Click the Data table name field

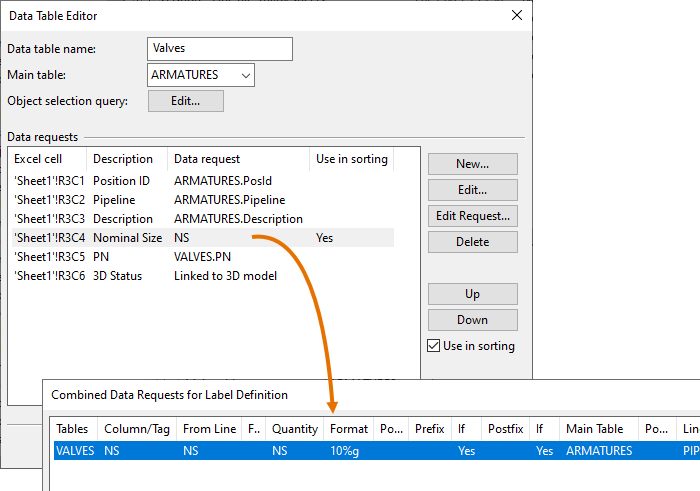220,49
